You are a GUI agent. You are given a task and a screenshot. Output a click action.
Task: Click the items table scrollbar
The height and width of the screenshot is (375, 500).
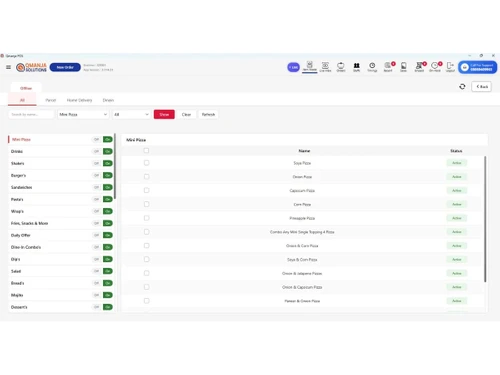485,219
